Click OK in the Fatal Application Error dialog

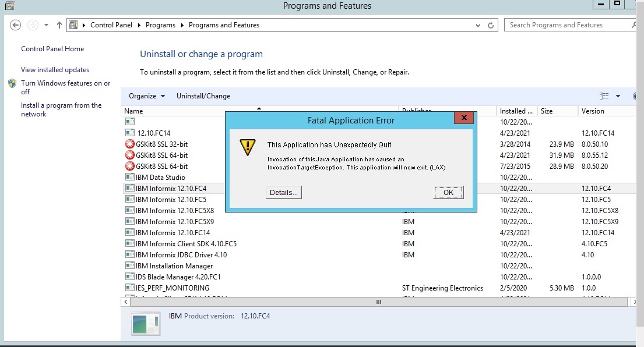click(x=448, y=193)
